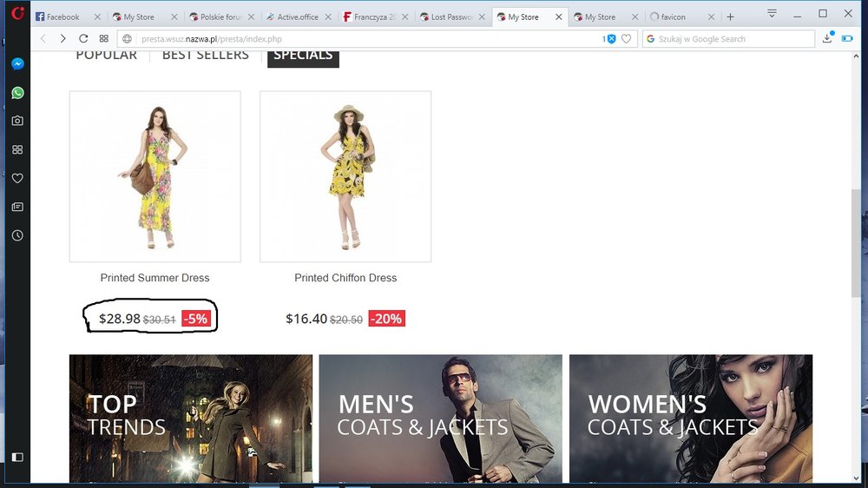Image resolution: width=868 pixels, height=488 pixels.
Task: Open the Printed Chiffon Dress product image
Action: point(345,176)
